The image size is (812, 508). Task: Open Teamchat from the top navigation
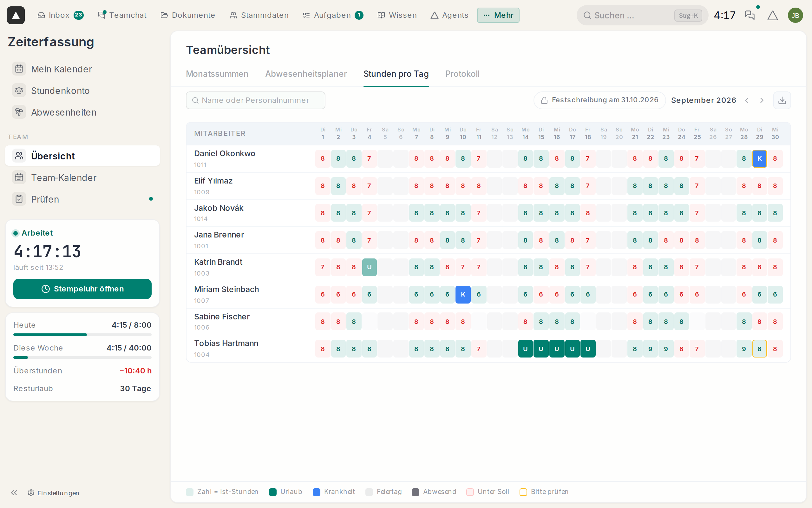[122, 15]
